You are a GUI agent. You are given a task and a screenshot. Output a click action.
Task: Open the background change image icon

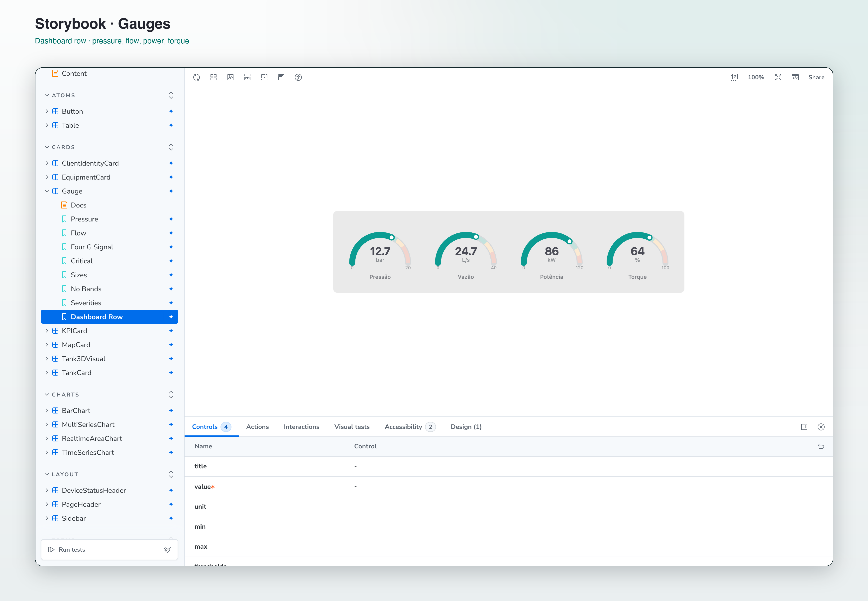[x=230, y=77]
